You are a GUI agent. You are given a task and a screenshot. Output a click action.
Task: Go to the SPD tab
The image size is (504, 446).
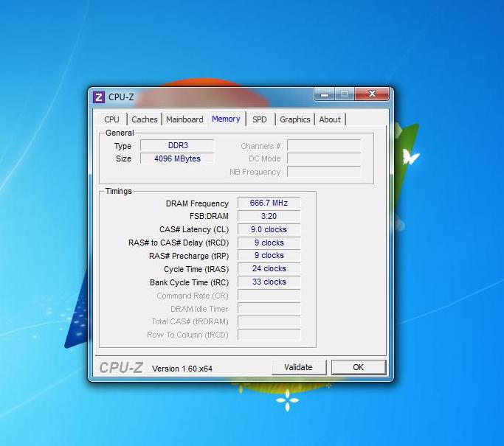tap(260, 119)
